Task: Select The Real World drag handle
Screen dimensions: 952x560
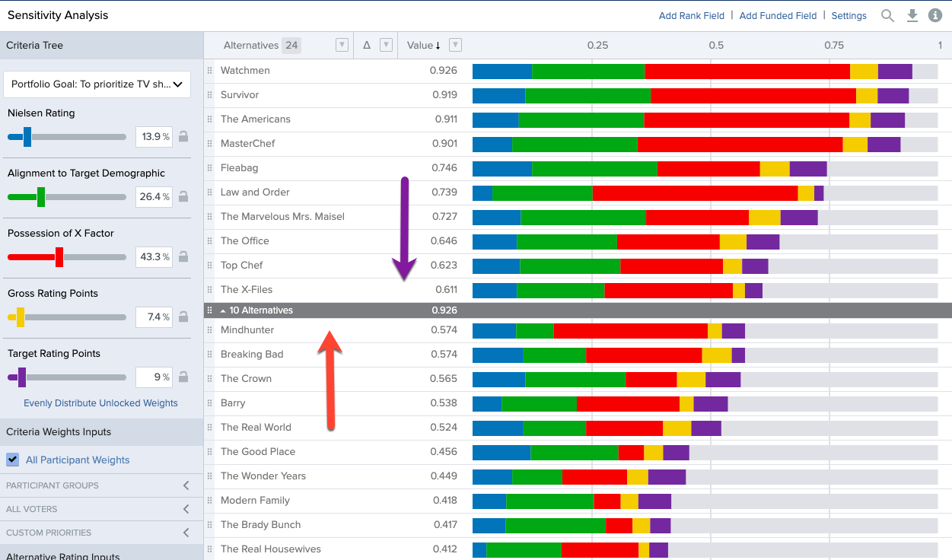Action: pyautogui.click(x=209, y=428)
